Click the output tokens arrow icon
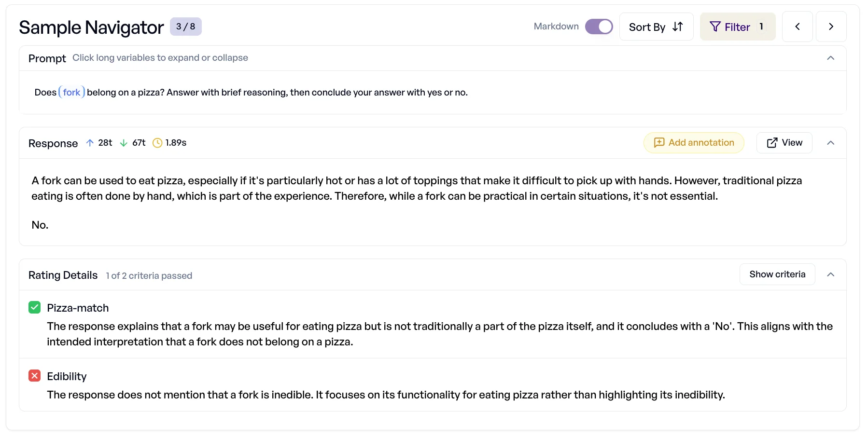 coord(123,142)
